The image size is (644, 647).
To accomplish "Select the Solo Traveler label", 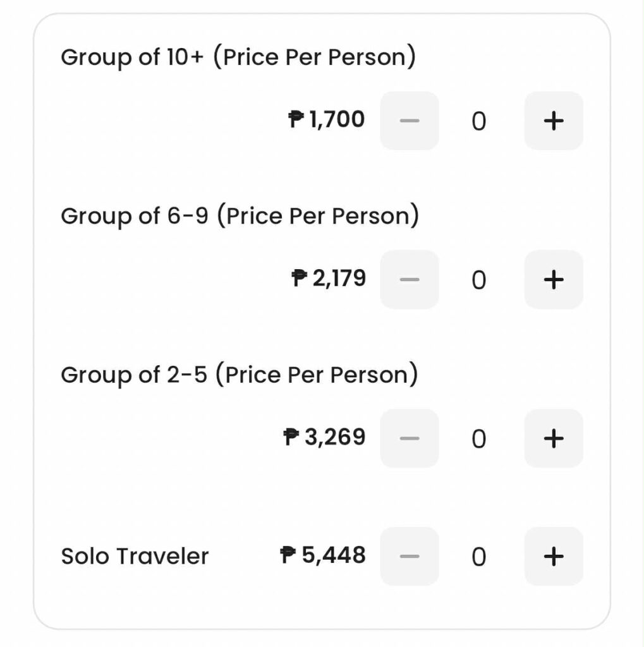I will 135,557.
